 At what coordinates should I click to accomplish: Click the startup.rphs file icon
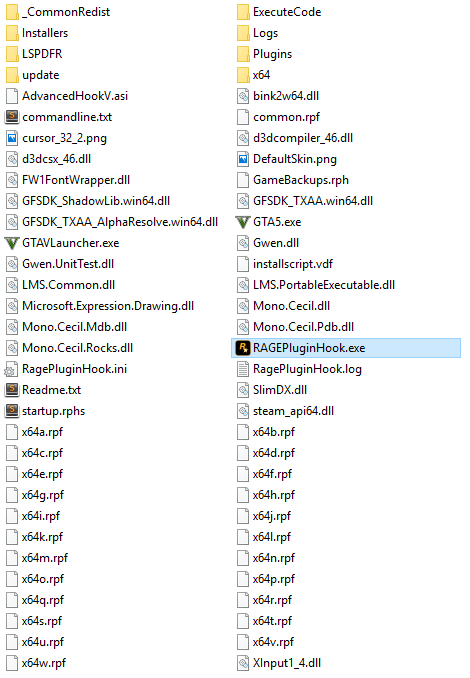pyautogui.click(x=12, y=411)
